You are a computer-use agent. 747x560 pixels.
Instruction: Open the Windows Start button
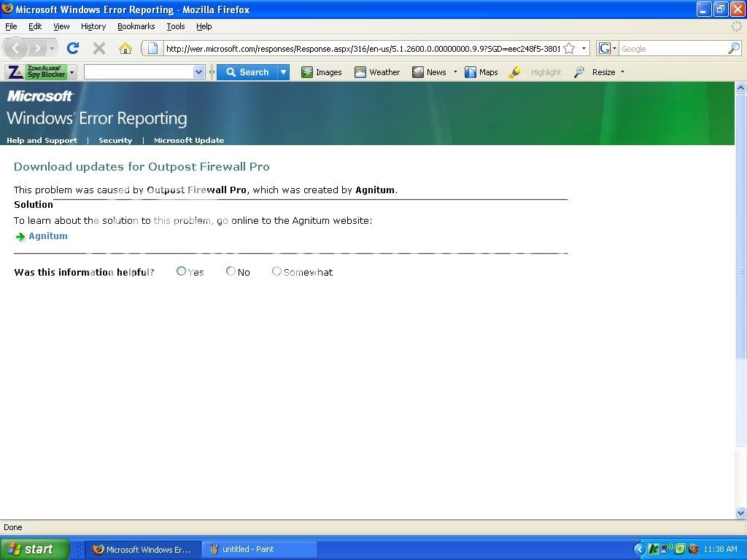tap(34, 549)
